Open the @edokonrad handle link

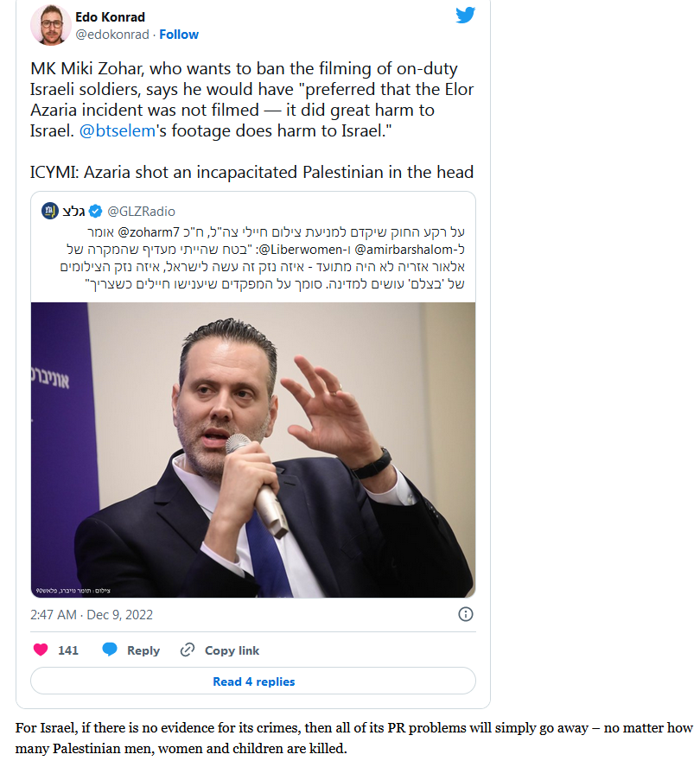[112, 35]
